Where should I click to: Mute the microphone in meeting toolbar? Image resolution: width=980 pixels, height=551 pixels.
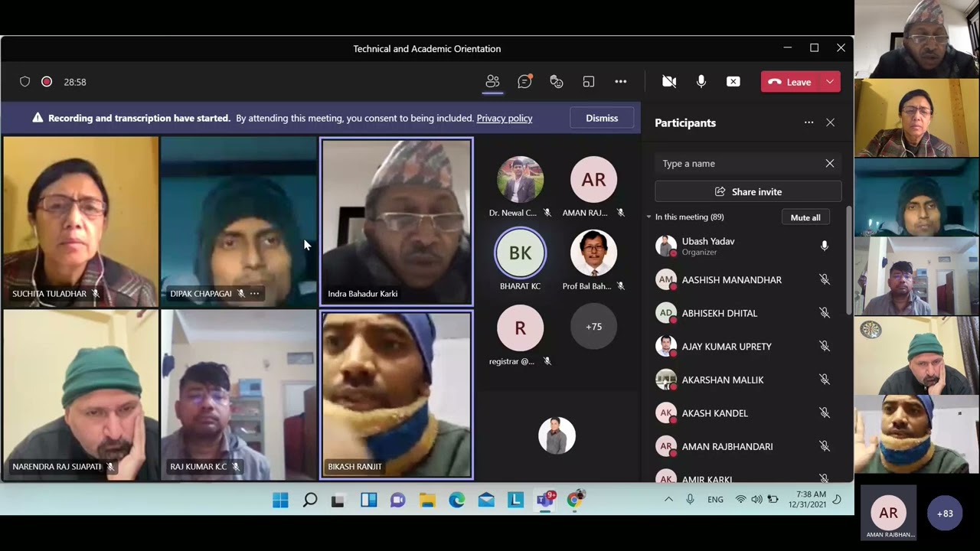(701, 82)
